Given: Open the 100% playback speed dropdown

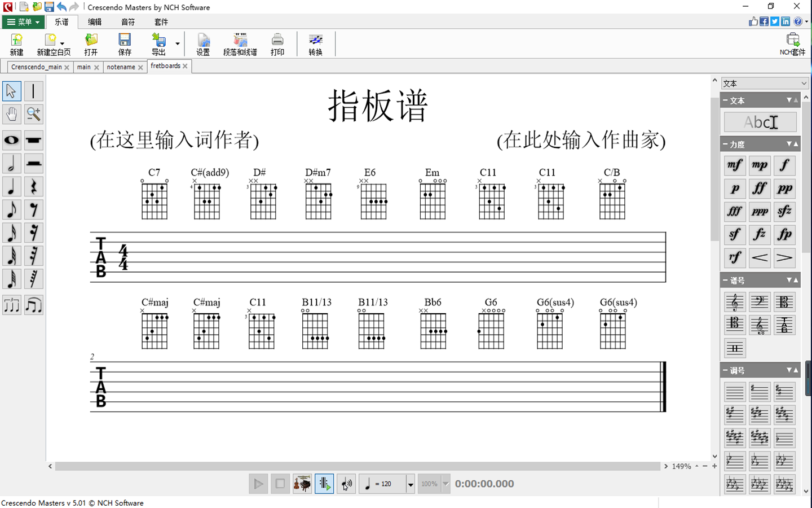Looking at the screenshot, I should [445, 484].
